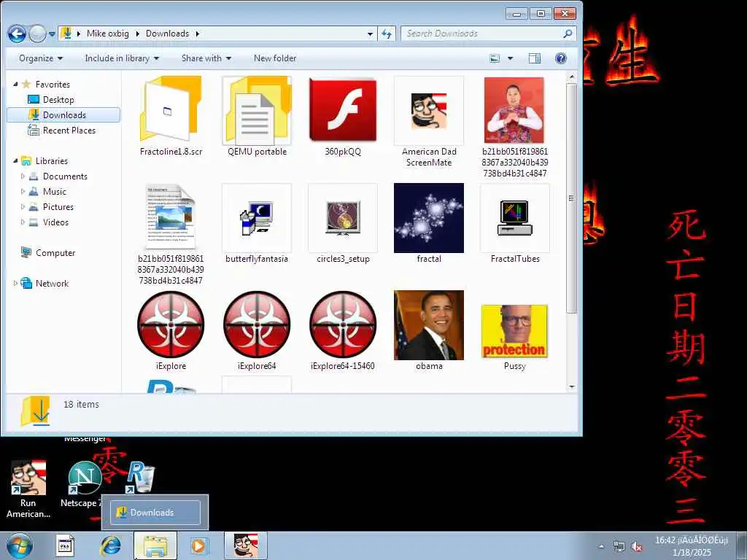This screenshot has height=560, width=747.
Task: Open Internet Explorer from the taskbar
Action: [x=110, y=545]
